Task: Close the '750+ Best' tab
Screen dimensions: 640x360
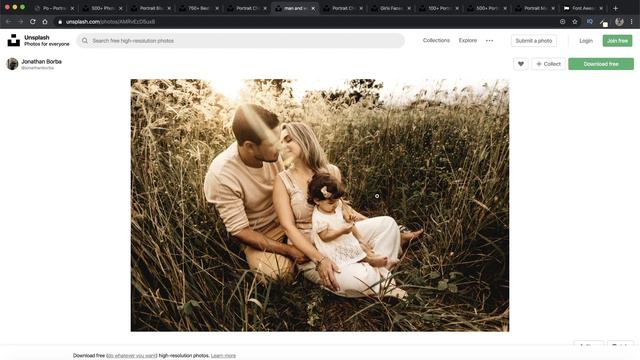Action: coord(217,8)
